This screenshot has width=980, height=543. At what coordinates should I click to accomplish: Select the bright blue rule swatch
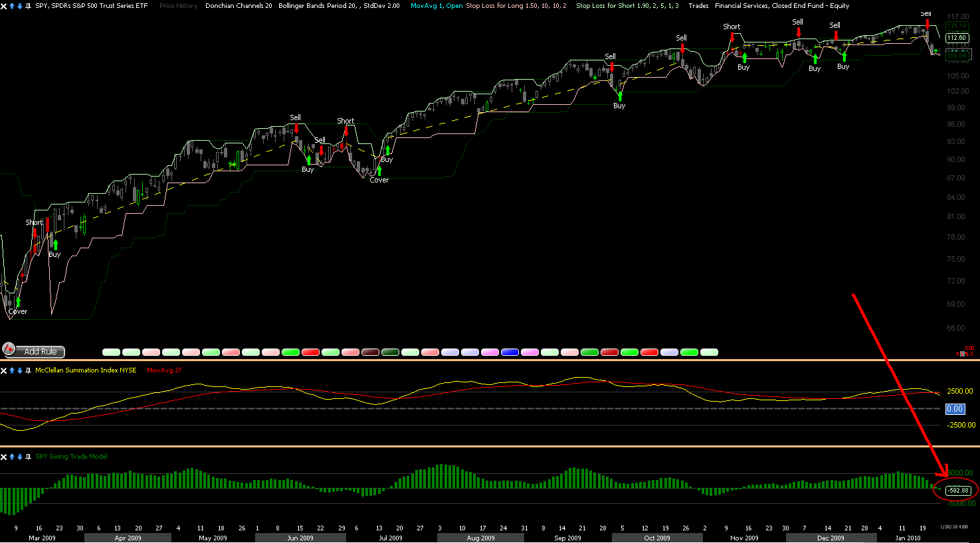pos(510,352)
